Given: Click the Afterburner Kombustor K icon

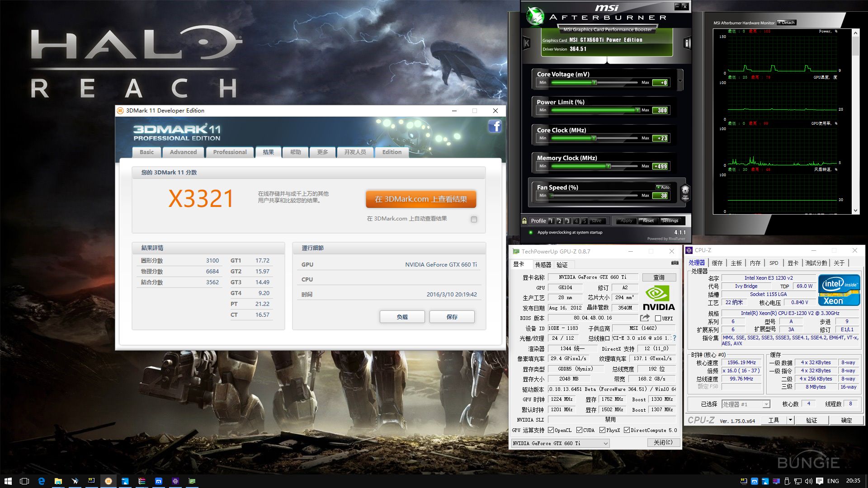Looking at the screenshot, I should (527, 43).
